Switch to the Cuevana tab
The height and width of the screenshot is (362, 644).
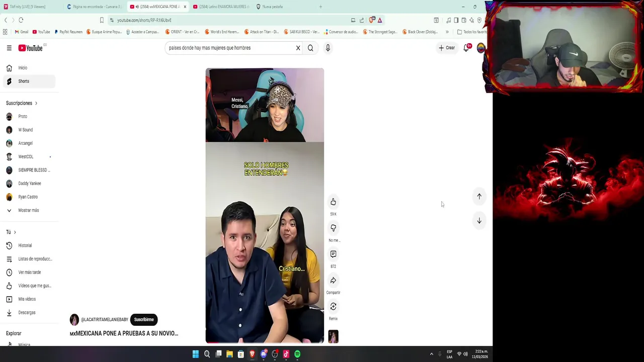point(94,7)
